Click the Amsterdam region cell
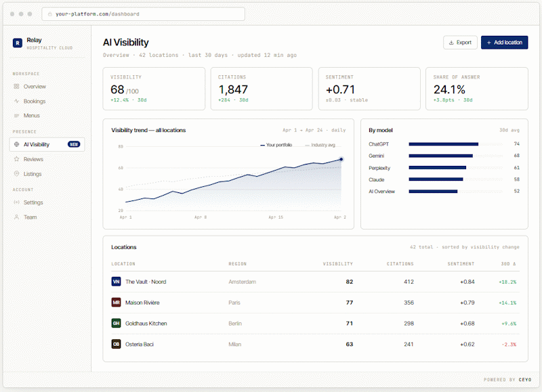542x392 pixels. tap(243, 282)
